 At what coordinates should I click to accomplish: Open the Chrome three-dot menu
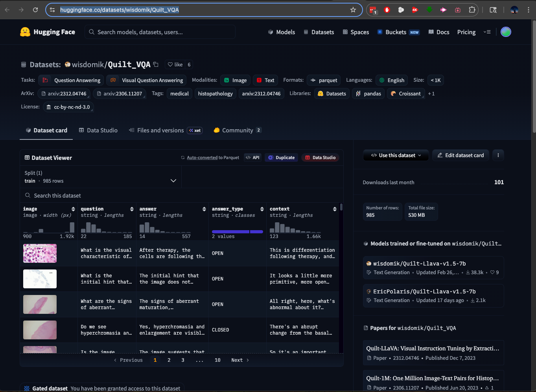coord(529,10)
